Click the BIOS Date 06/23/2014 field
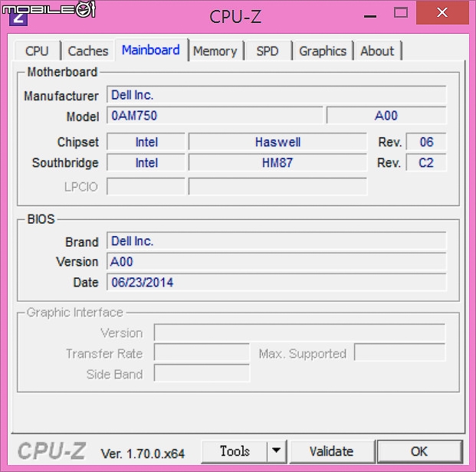This screenshot has height=472, width=476. 276,282
